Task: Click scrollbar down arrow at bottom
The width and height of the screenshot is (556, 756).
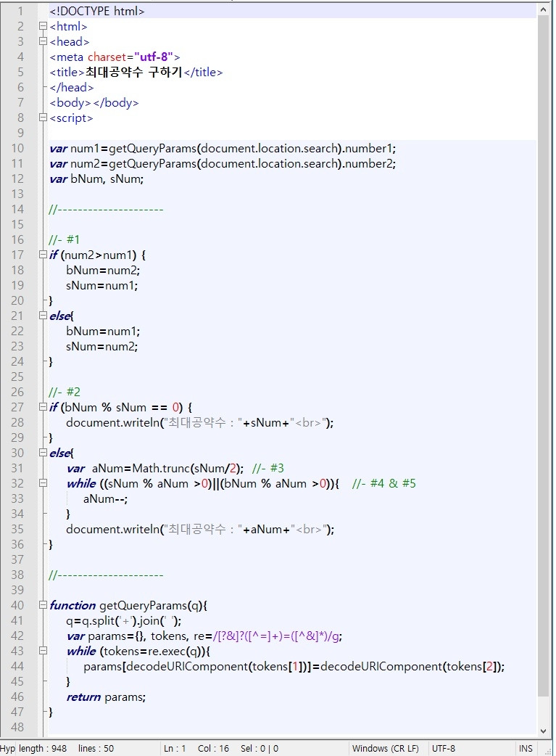Action: click(x=544, y=731)
